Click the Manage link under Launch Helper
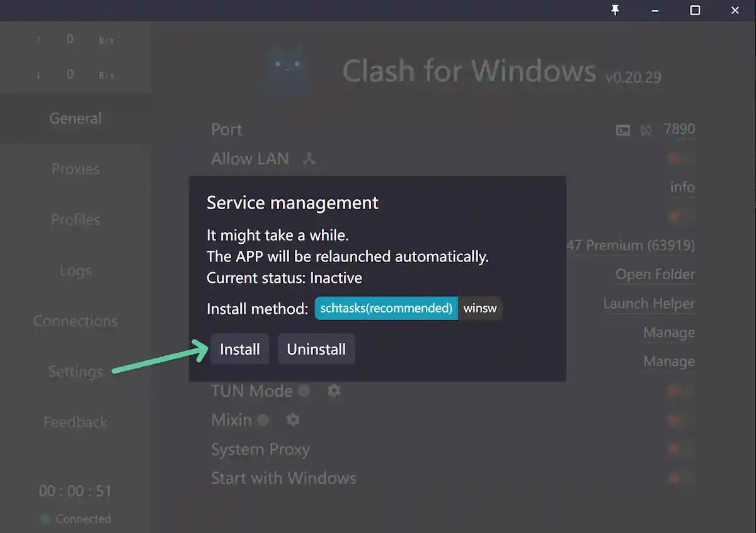 coord(669,333)
